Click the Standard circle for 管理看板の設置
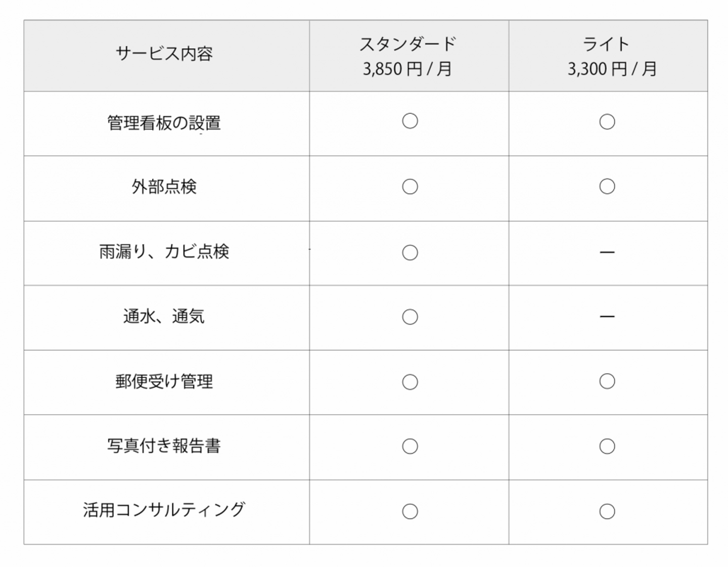The image size is (728, 567). 409,121
